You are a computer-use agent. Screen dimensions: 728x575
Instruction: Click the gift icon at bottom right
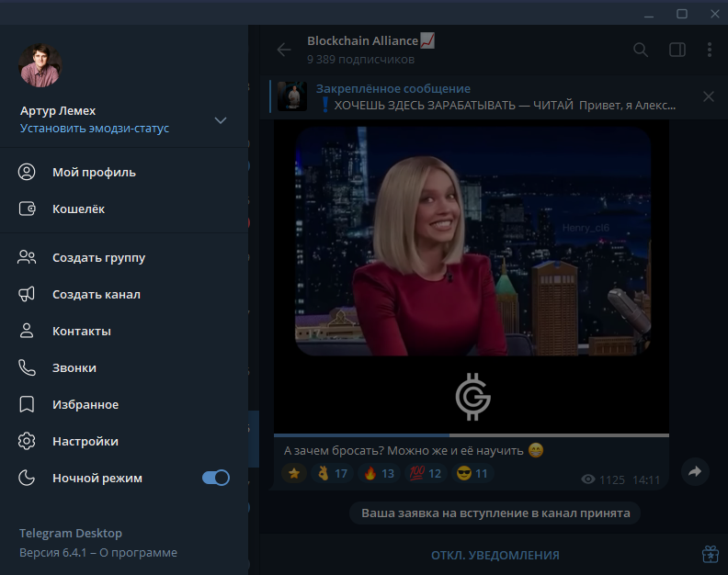(711, 554)
